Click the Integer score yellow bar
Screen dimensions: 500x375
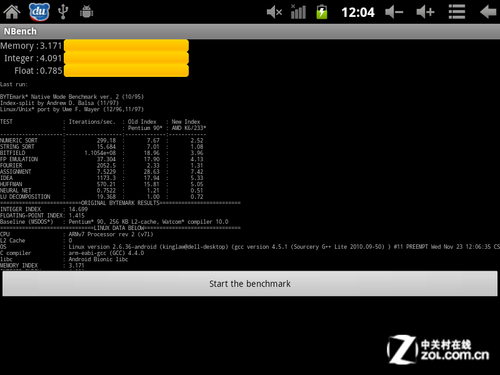click(x=126, y=58)
